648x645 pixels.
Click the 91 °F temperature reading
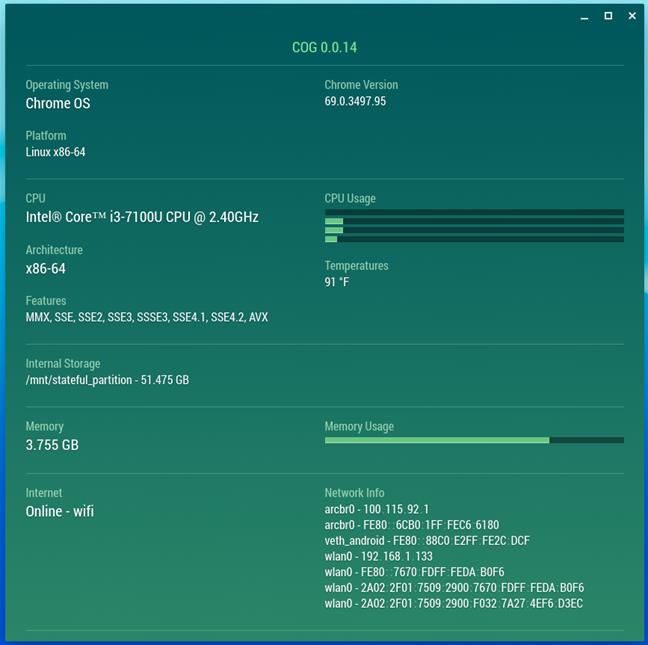click(337, 282)
